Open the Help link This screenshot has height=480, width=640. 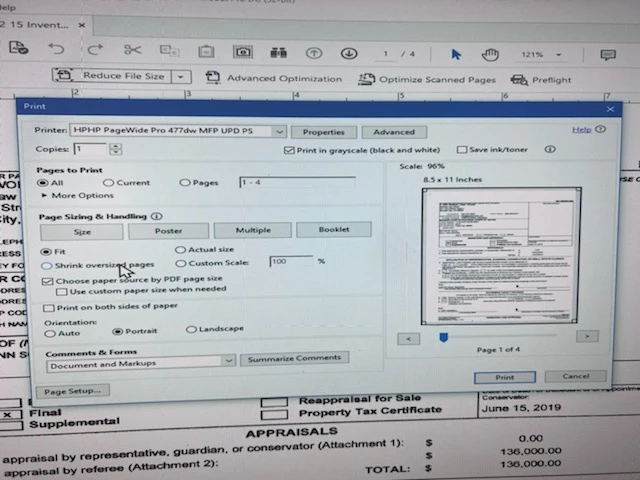[x=582, y=130]
